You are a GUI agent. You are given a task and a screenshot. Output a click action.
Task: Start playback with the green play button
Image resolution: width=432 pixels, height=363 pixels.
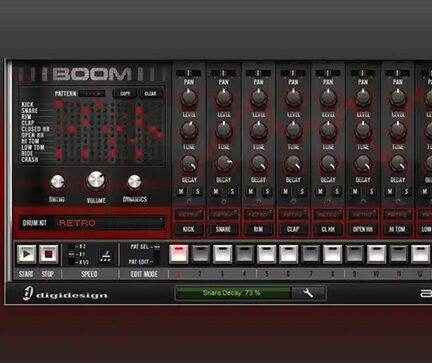(x=26, y=254)
